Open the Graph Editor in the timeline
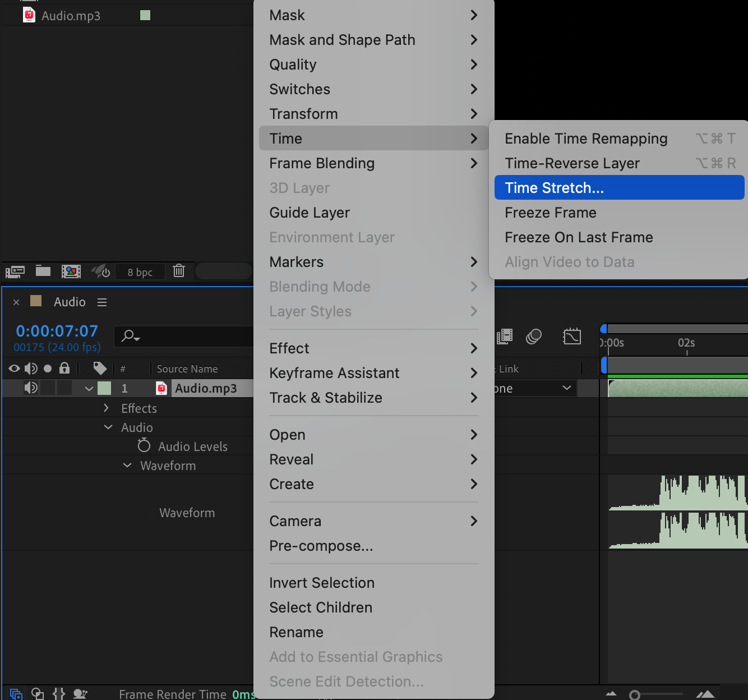The width and height of the screenshot is (748, 700). [x=571, y=337]
